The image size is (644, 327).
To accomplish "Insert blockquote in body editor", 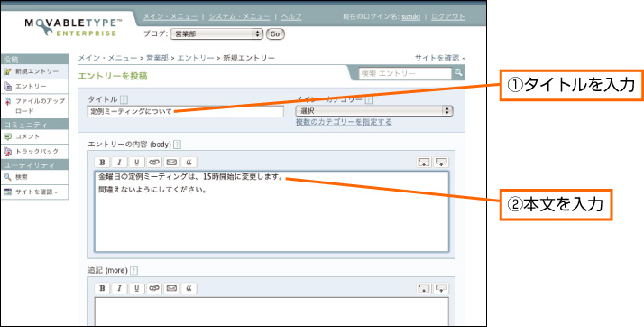I will (x=189, y=162).
